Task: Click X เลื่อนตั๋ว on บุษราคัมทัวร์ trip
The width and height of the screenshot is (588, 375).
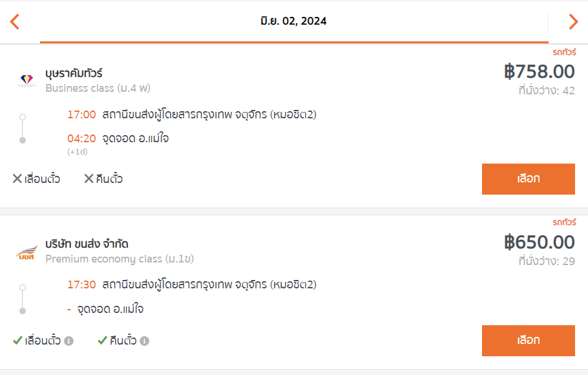Action: pos(36,178)
